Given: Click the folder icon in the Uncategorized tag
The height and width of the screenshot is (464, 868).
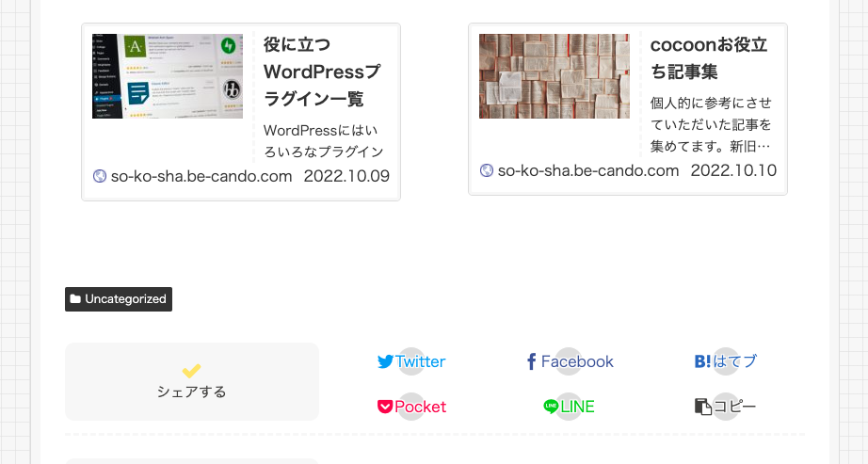Looking at the screenshot, I should tap(75, 299).
